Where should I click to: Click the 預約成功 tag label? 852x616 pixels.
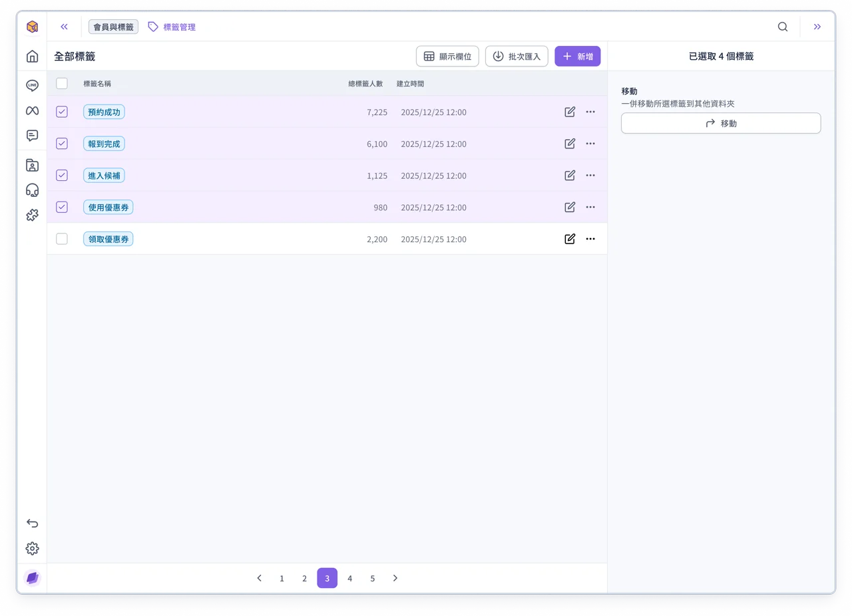tap(105, 112)
